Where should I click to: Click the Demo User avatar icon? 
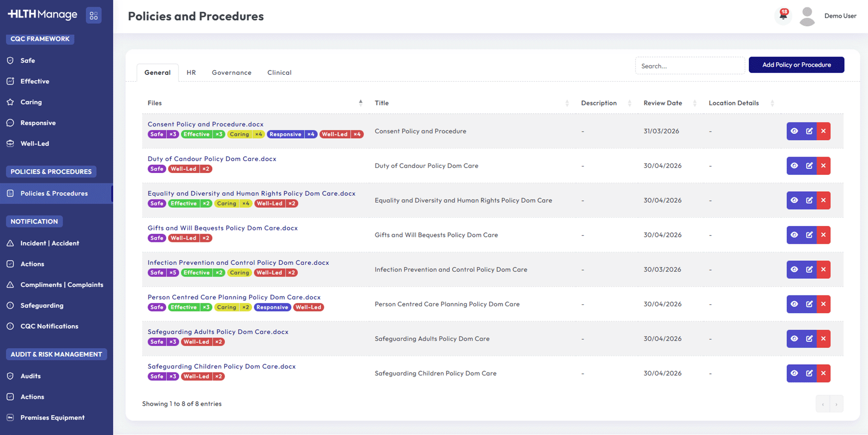(x=807, y=16)
